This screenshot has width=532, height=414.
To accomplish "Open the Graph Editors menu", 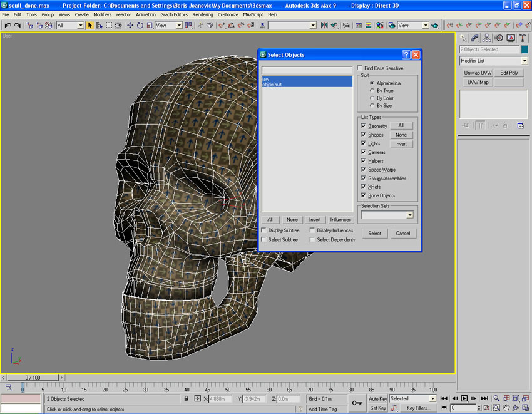I will click(x=174, y=14).
